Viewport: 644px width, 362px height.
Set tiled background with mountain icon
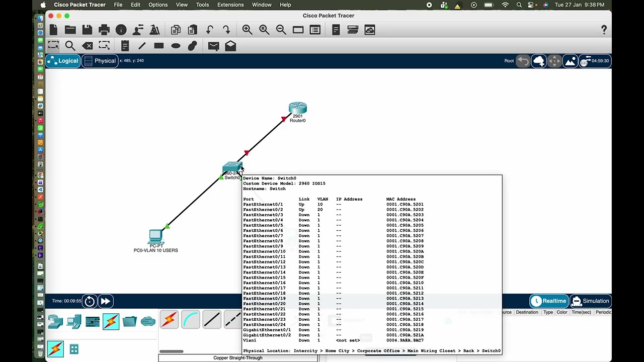point(570,61)
